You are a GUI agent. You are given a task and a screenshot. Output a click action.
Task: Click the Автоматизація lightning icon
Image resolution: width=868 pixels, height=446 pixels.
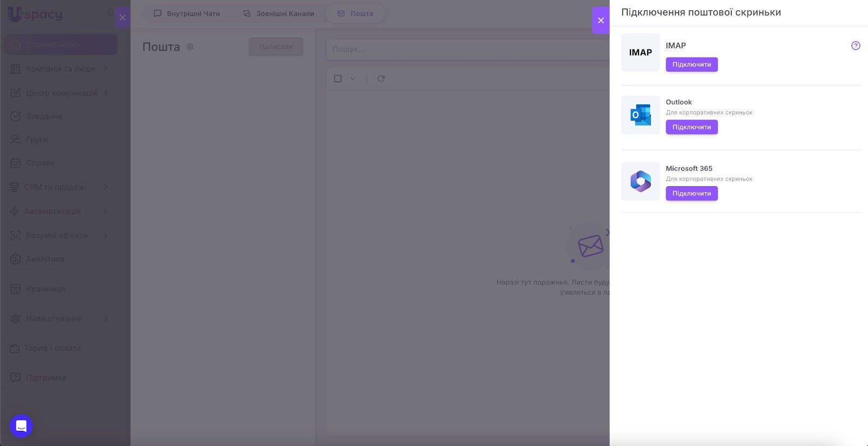coord(15,211)
